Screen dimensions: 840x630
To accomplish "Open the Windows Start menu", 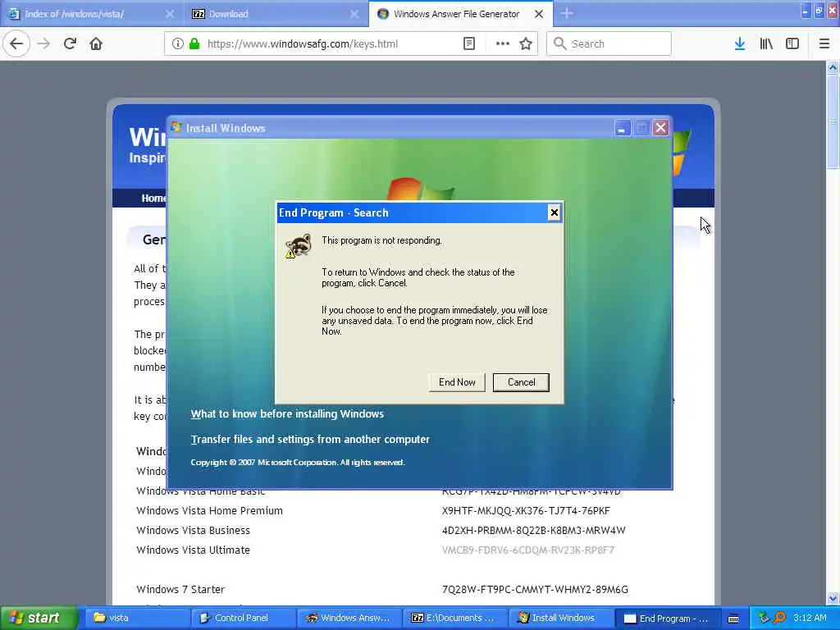I will 39,618.
